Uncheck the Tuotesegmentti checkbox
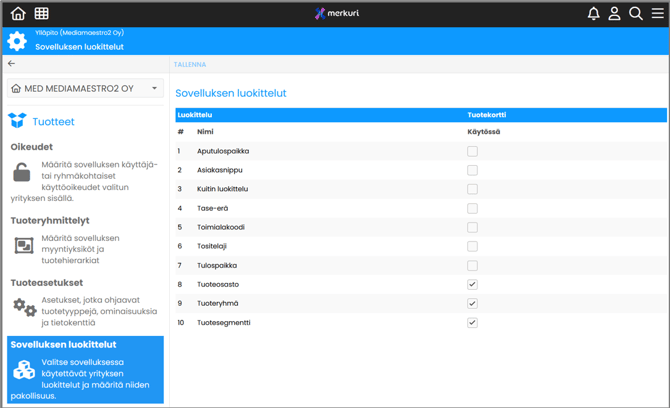 pyautogui.click(x=472, y=323)
